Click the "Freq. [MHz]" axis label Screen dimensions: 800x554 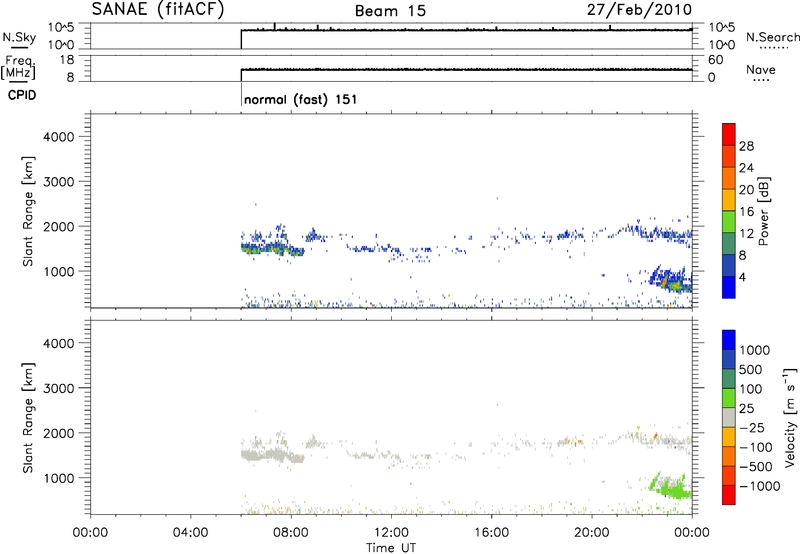coord(18,67)
